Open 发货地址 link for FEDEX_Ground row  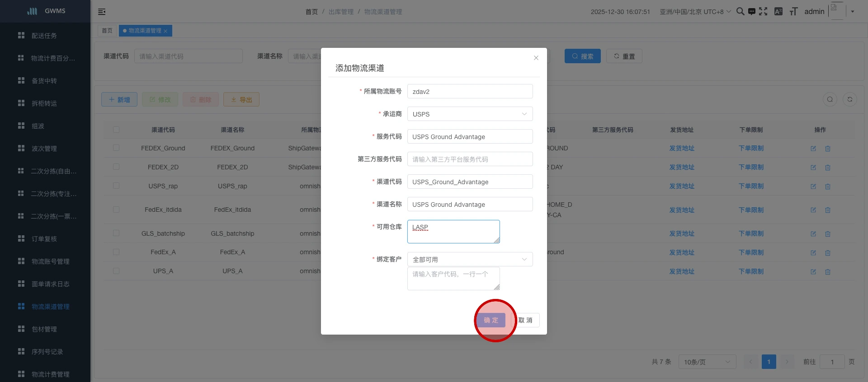coord(682,148)
